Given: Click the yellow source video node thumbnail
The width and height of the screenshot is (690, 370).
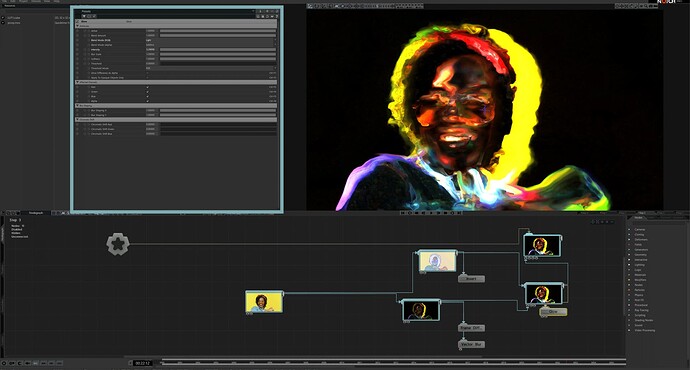Looking at the screenshot, I should coord(264,302).
